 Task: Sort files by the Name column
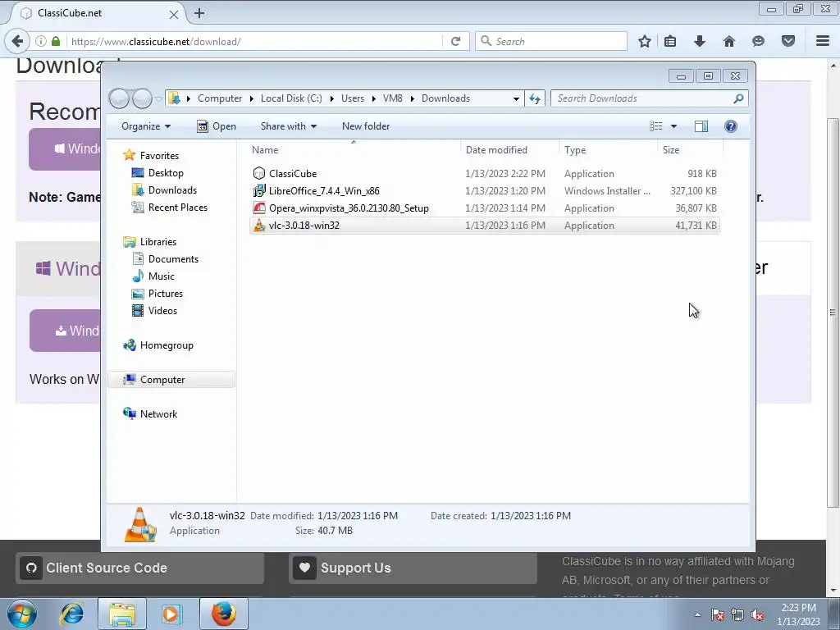pyautogui.click(x=354, y=150)
